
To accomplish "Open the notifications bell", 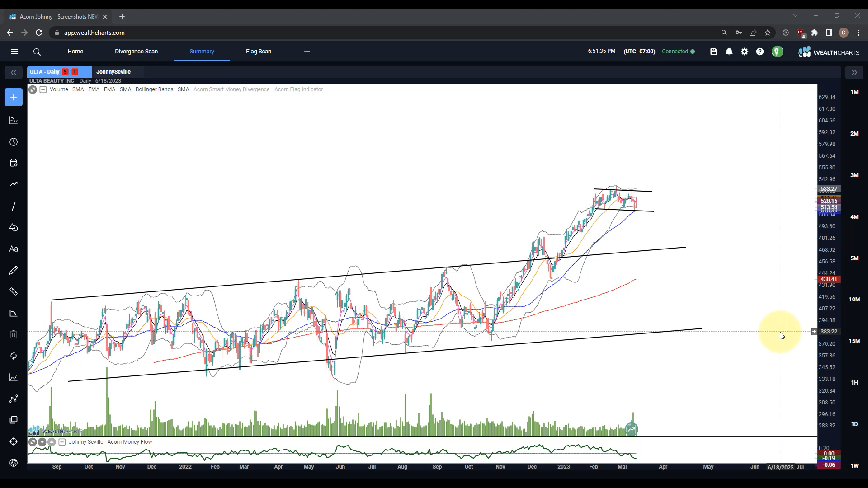I will (729, 52).
